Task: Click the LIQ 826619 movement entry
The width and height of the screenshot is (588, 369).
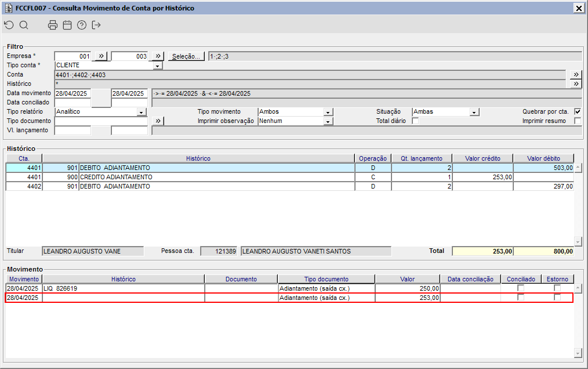Action: pyautogui.click(x=124, y=288)
